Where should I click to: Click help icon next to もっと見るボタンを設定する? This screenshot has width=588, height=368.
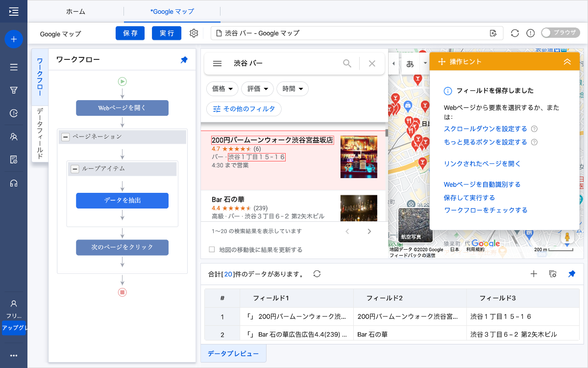point(534,142)
